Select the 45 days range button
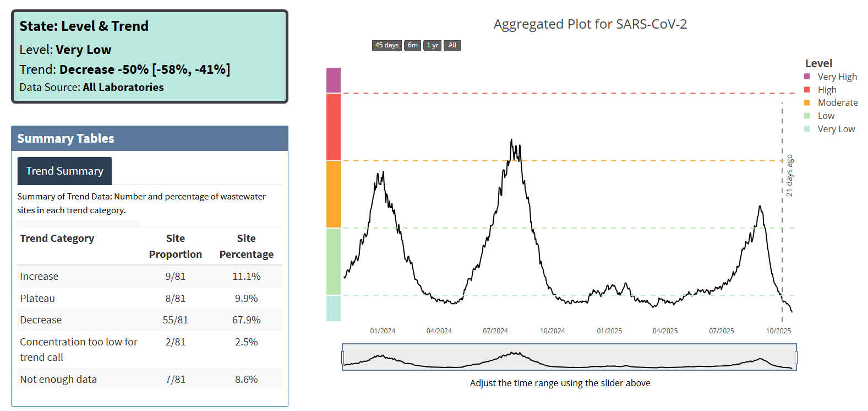The height and width of the screenshot is (411, 868). coord(387,45)
